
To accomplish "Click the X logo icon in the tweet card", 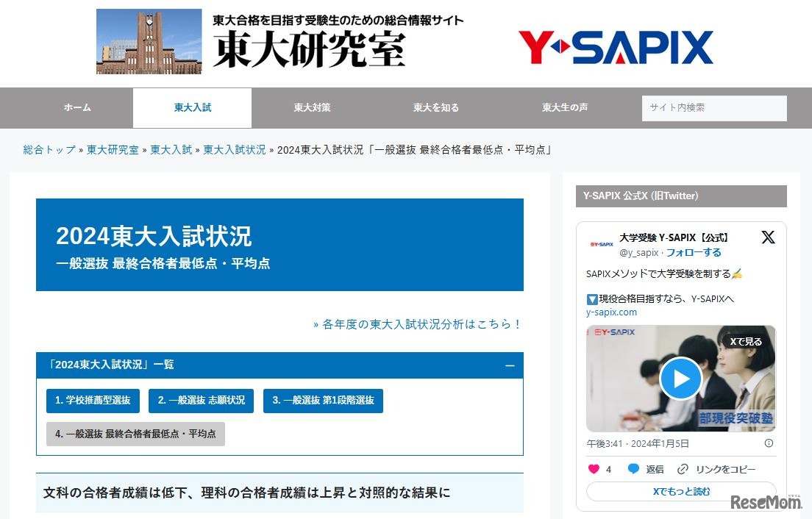I will tap(768, 237).
